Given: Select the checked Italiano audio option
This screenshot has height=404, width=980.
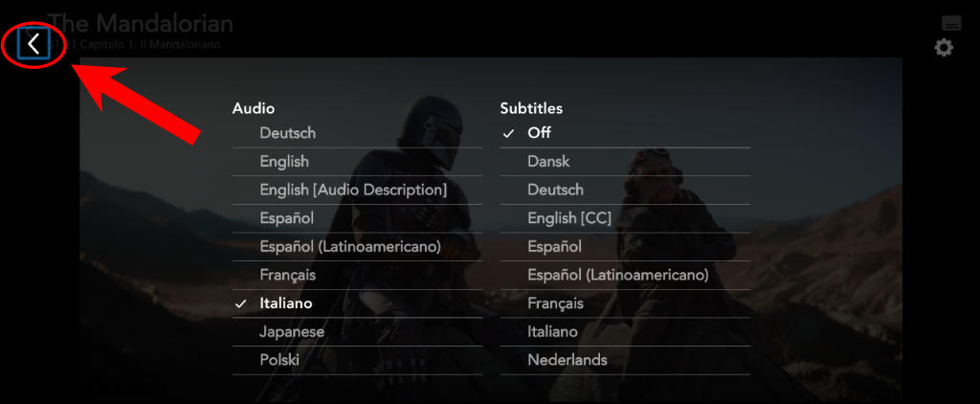Looking at the screenshot, I should pos(357,303).
